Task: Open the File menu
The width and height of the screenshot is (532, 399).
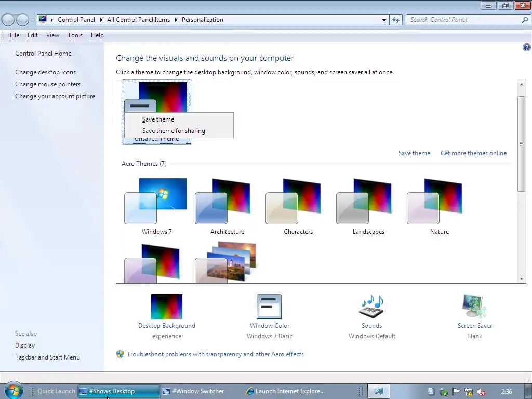Action: (x=15, y=35)
